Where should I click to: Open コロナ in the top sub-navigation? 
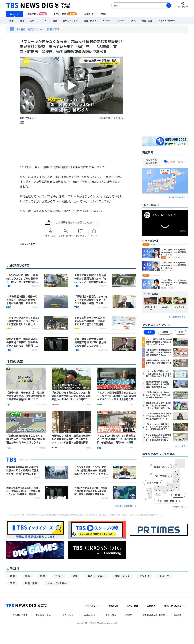point(43,21)
